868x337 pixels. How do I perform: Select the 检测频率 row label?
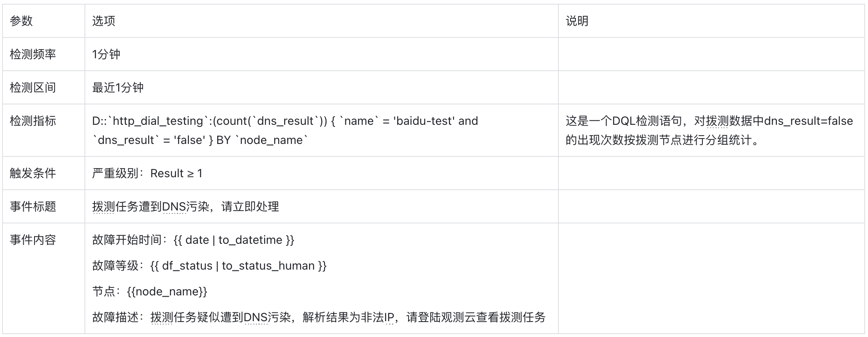pyautogui.click(x=33, y=54)
